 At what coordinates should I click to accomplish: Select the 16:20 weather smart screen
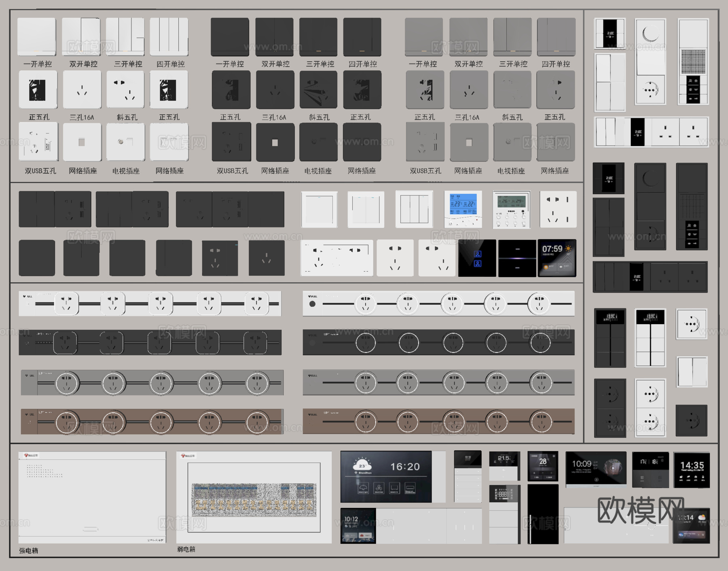coord(386,477)
